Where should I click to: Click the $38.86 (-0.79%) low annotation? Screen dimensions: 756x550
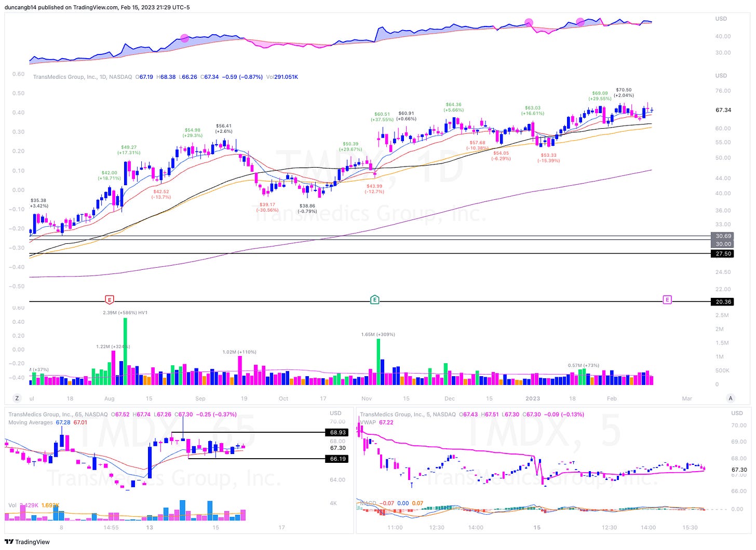[307, 209]
